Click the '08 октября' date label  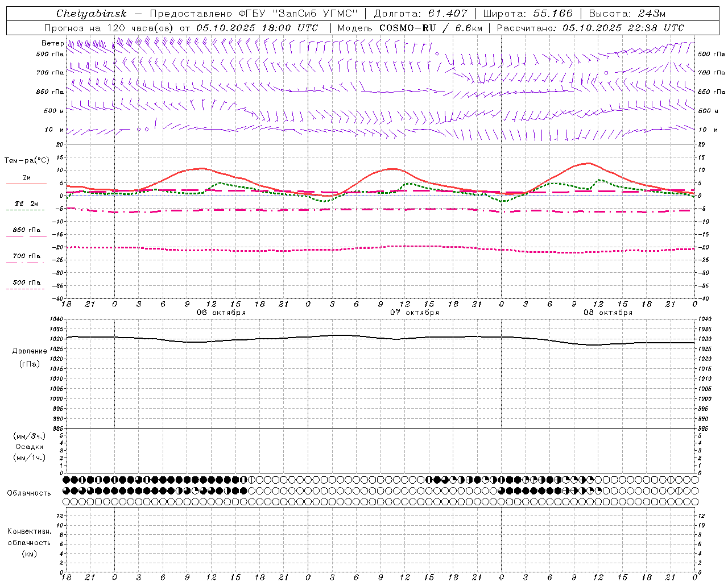click(x=608, y=313)
